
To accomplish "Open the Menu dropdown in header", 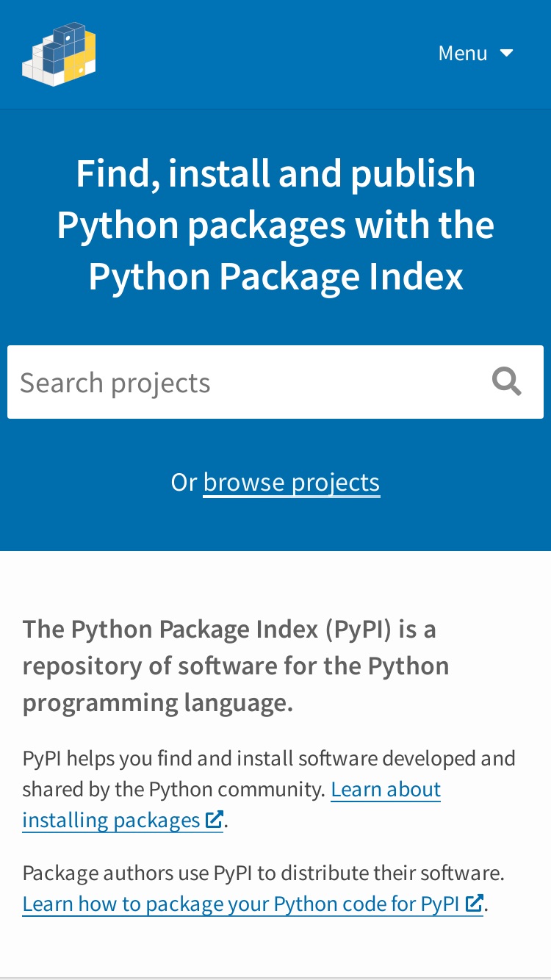I will 475,53.
